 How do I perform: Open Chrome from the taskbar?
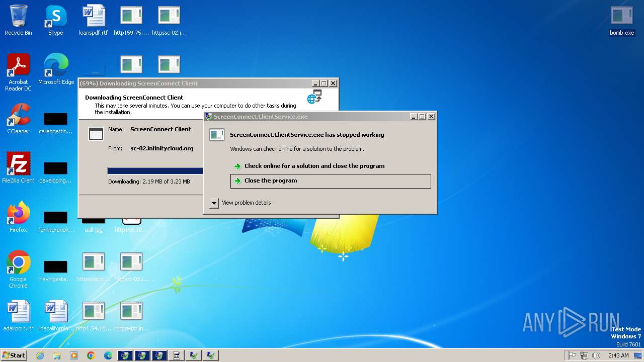click(x=91, y=355)
